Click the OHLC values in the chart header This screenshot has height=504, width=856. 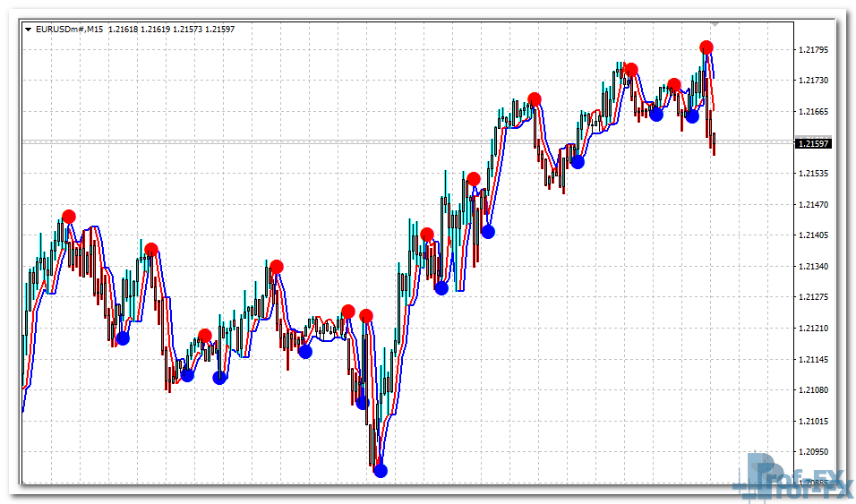click(171, 30)
